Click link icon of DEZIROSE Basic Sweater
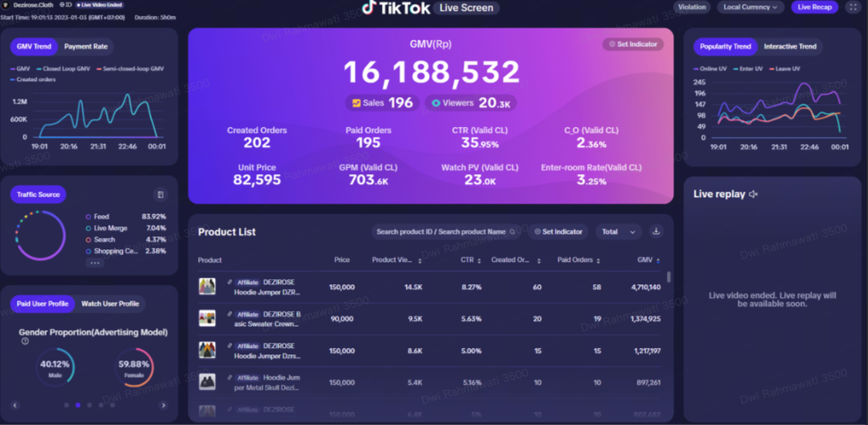The height and width of the screenshot is (425, 868). click(230, 314)
